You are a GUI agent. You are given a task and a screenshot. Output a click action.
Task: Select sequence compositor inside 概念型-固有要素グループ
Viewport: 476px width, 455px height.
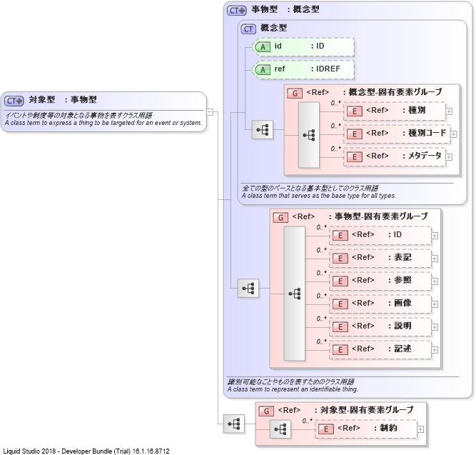click(x=309, y=135)
